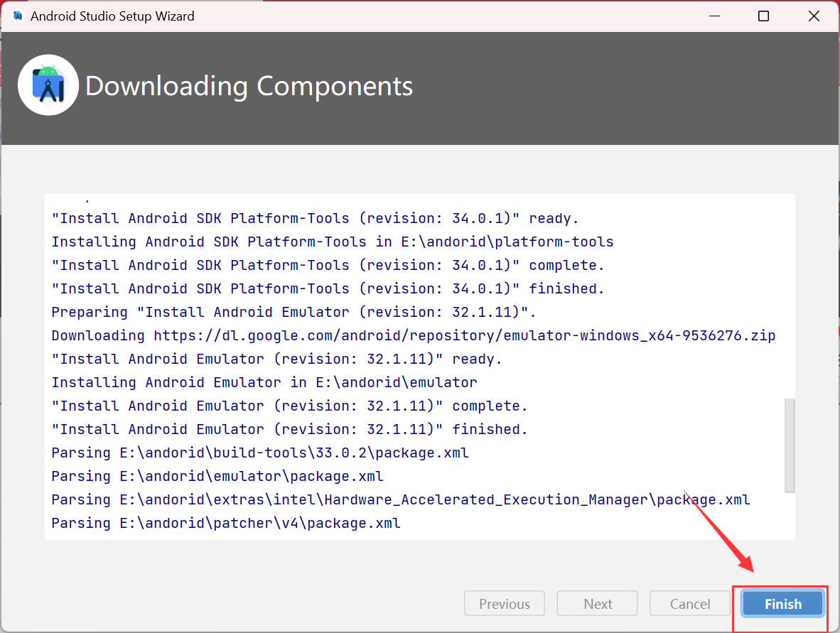Click the Cancel button
This screenshot has height=633, width=840.
point(690,604)
